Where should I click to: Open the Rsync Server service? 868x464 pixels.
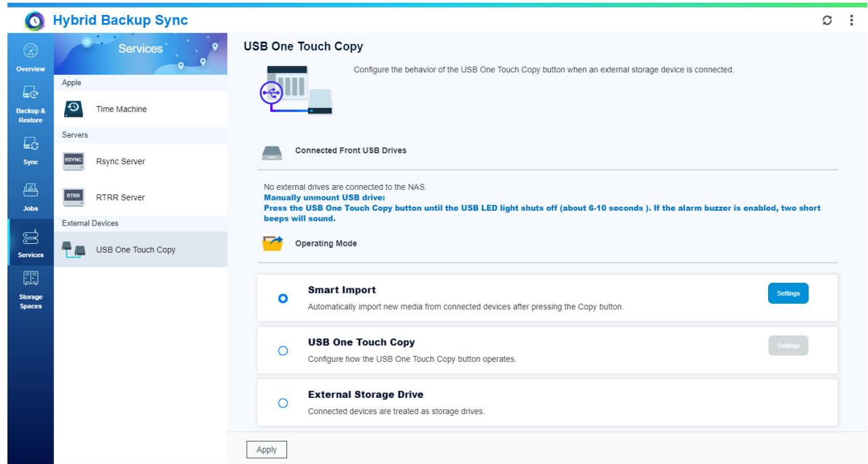pyautogui.click(x=140, y=161)
